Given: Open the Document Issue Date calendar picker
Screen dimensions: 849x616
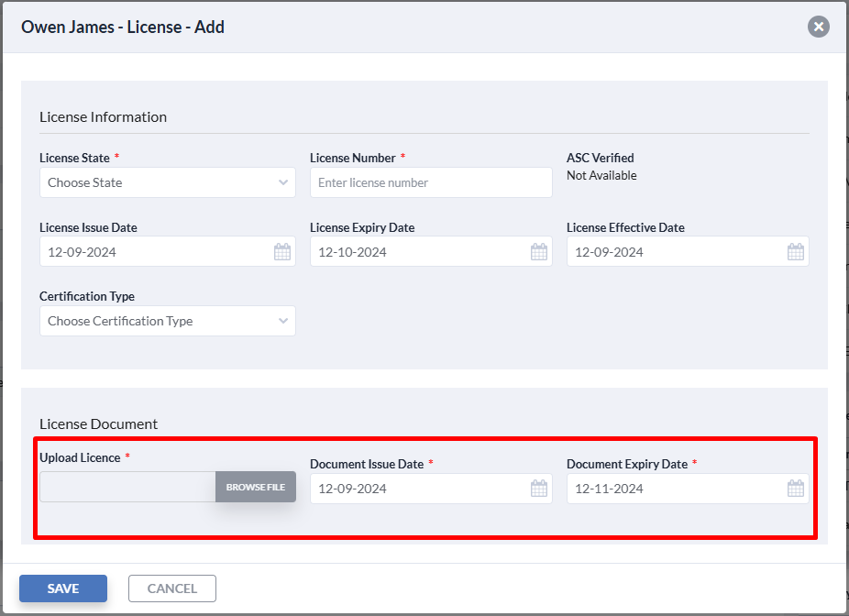Looking at the screenshot, I should 539,489.
